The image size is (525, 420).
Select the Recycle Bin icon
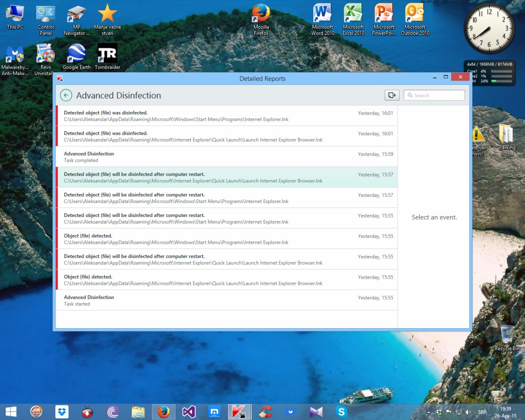coord(507,338)
